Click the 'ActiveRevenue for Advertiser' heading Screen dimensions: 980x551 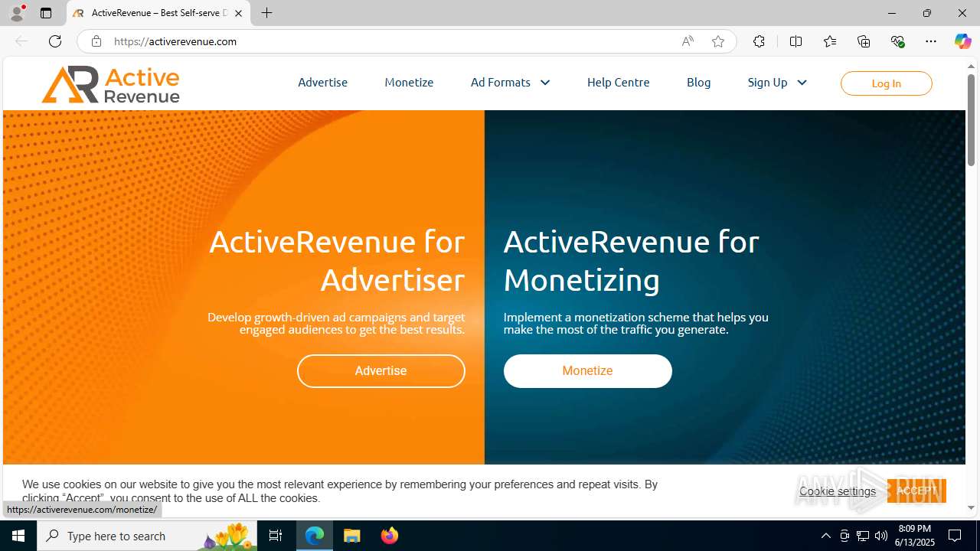[337, 260]
